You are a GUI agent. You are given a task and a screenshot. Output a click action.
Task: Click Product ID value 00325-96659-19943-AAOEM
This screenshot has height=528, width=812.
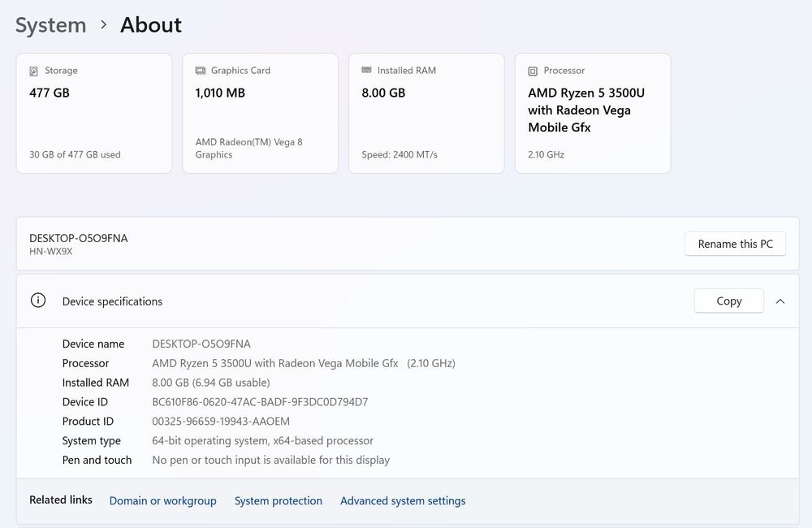click(221, 422)
